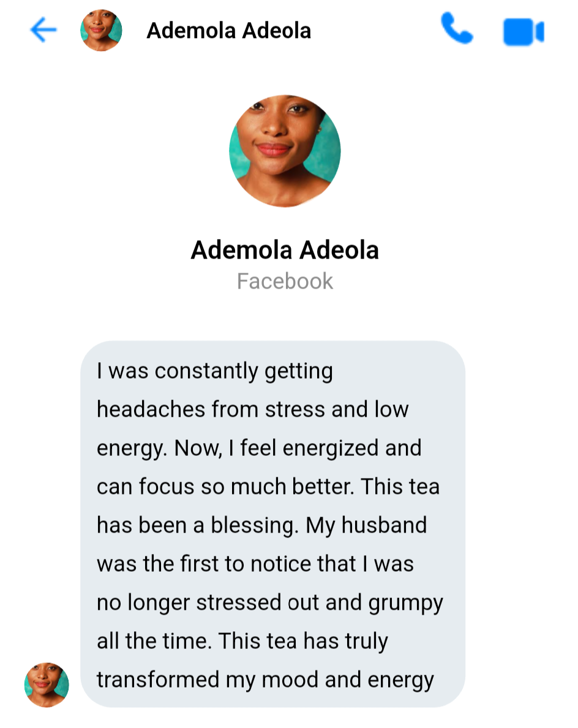This screenshot has height=728, width=578.
Task: Click the bold Ademola Adeola profile name
Action: [285, 250]
